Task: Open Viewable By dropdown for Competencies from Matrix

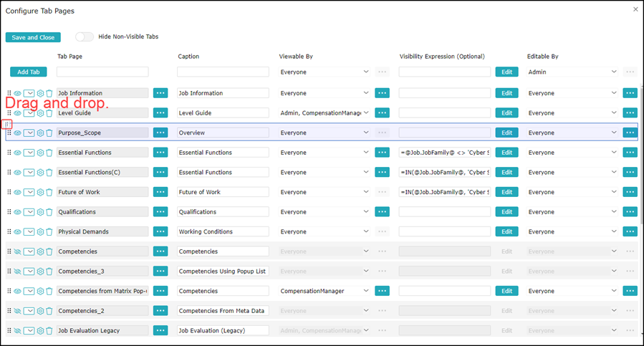Action: pyautogui.click(x=366, y=291)
